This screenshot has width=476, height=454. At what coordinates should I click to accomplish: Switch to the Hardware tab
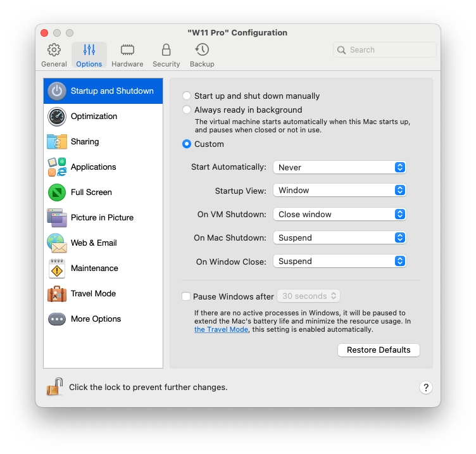pyautogui.click(x=127, y=55)
